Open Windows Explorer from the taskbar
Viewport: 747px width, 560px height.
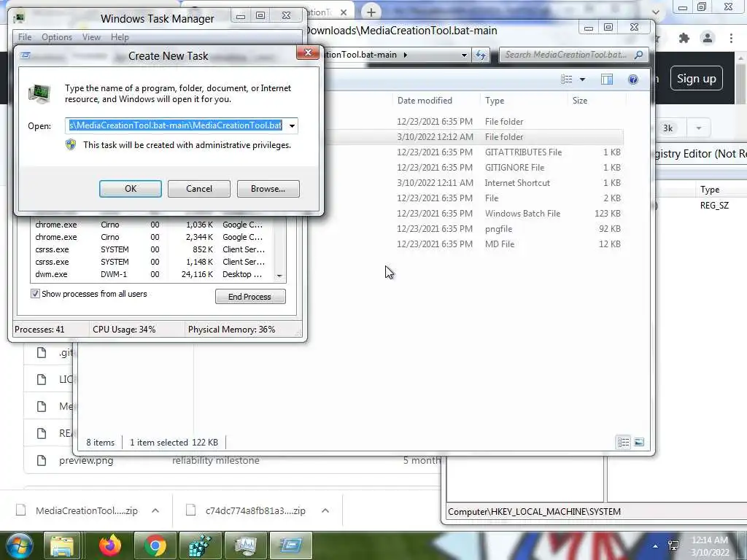point(63,545)
